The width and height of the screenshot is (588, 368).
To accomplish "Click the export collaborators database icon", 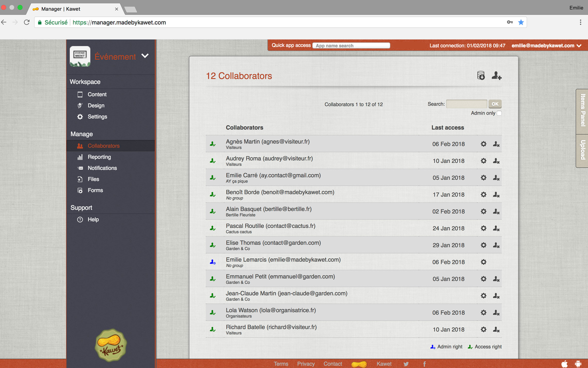I will (480, 76).
